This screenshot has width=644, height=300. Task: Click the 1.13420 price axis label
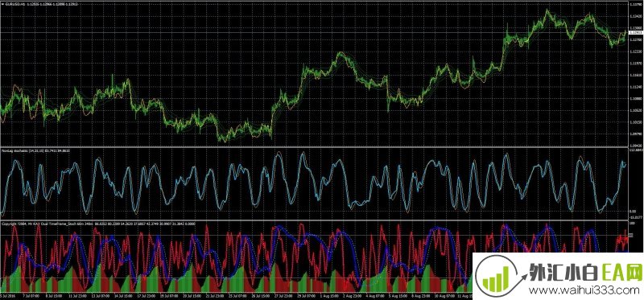coord(637,15)
